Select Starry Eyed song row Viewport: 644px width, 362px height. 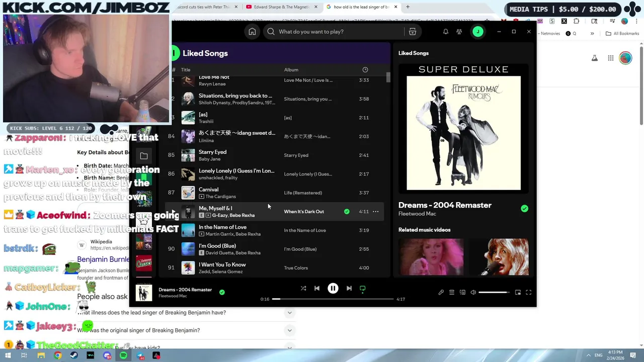[x=275, y=155]
